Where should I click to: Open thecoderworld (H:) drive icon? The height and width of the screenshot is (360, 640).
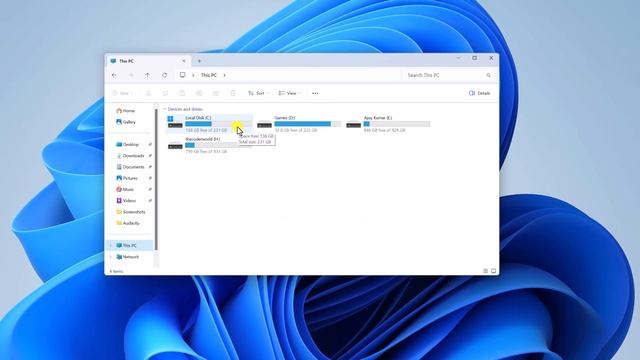(x=175, y=145)
